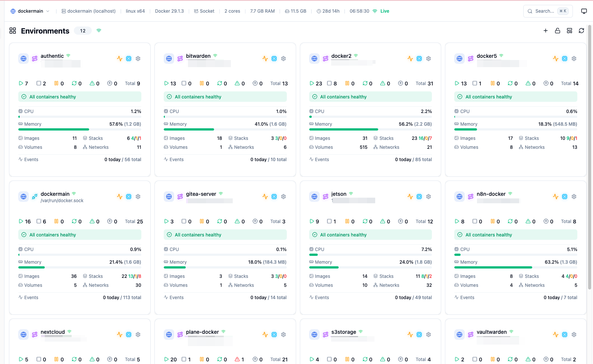Open the activity icon on the plane-docker card
Image resolution: width=593 pixels, height=364 pixels.
(265, 335)
